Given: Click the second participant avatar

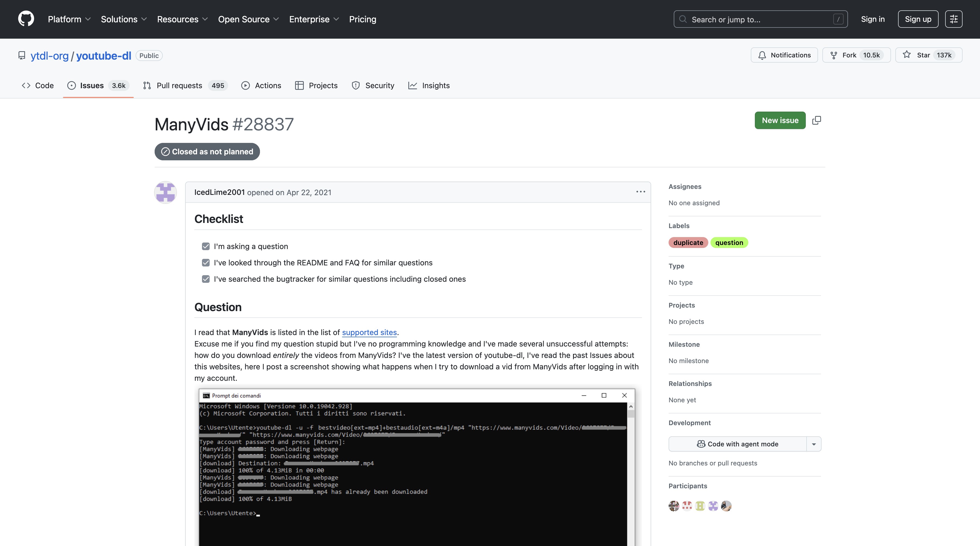Looking at the screenshot, I should [x=687, y=506].
